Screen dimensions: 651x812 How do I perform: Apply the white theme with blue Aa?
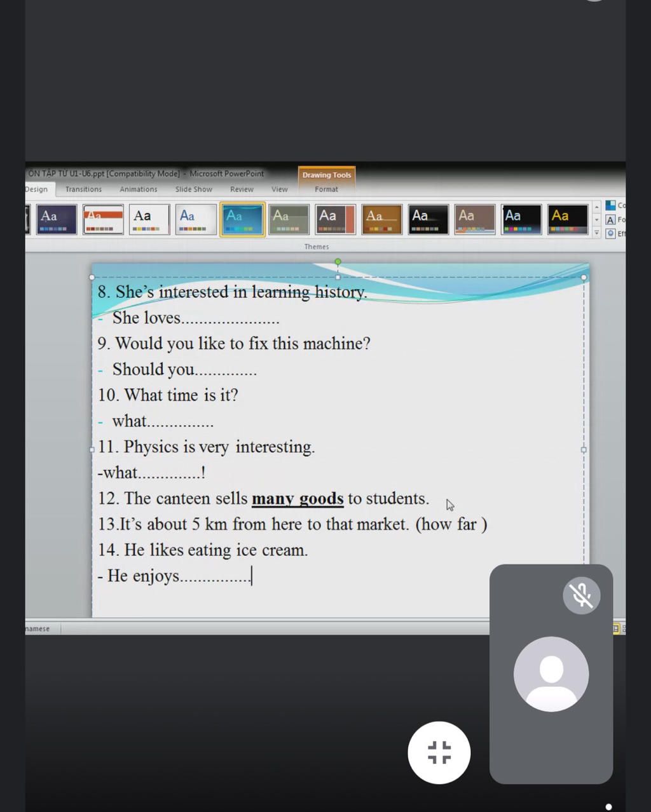[196, 219]
